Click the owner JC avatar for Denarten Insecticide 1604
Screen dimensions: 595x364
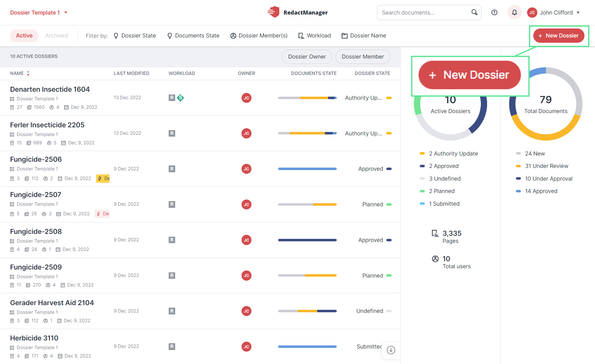(x=246, y=98)
